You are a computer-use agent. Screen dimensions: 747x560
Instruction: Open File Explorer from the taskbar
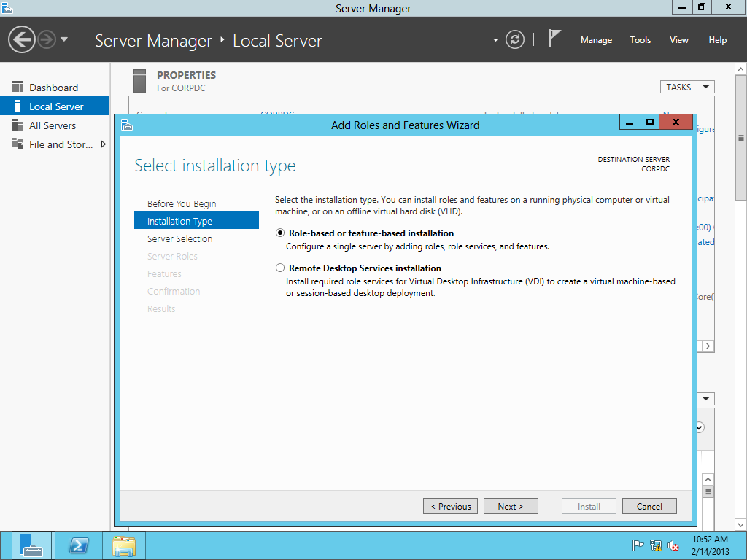point(124,545)
